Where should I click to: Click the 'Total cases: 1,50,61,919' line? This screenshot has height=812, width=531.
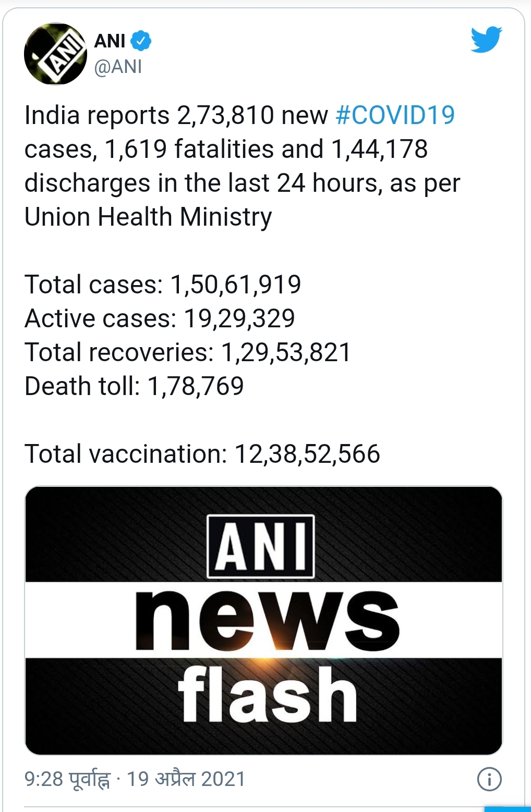(163, 285)
